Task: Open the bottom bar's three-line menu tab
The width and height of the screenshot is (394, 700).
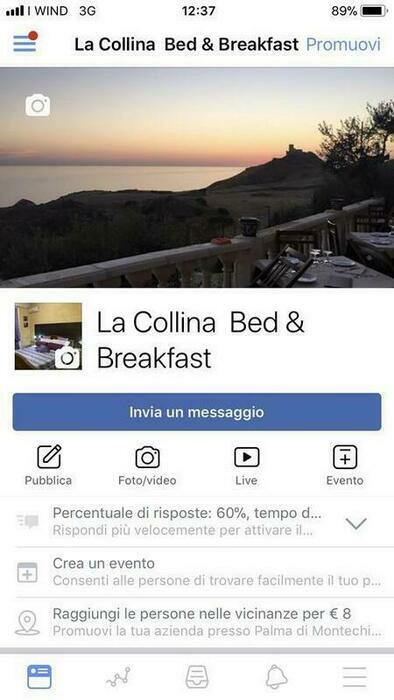Action: point(355,677)
